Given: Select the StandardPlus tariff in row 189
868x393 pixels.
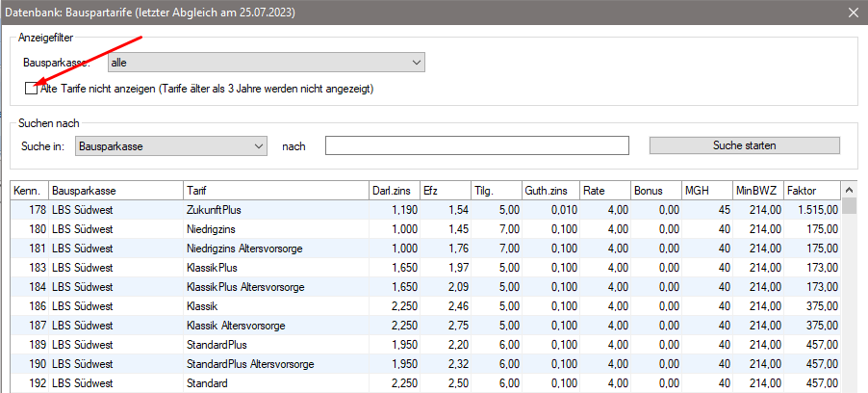Looking at the screenshot, I should coord(217,345).
